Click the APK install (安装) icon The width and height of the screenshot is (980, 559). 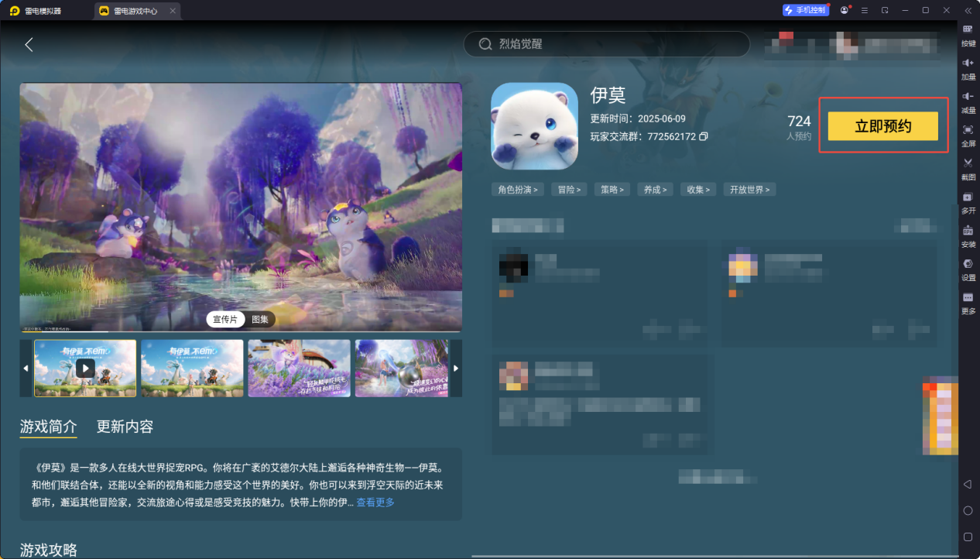click(x=967, y=238)
